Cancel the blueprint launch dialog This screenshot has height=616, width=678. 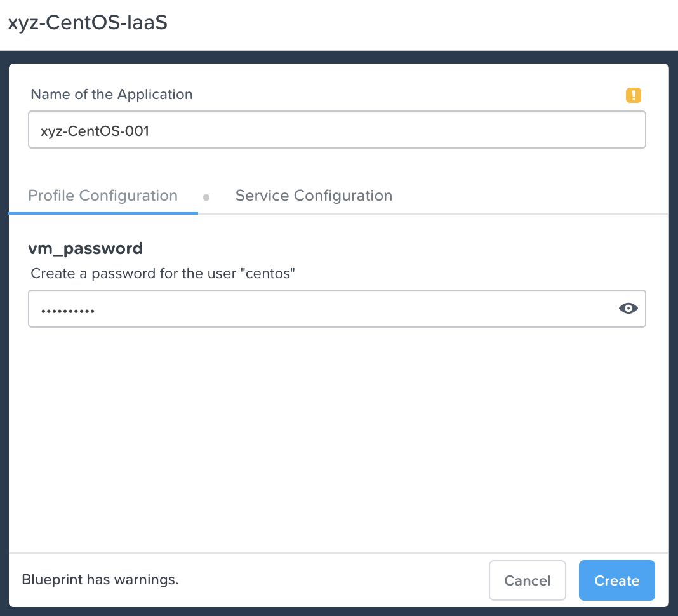pyautogui.click(x=527, y=580)
